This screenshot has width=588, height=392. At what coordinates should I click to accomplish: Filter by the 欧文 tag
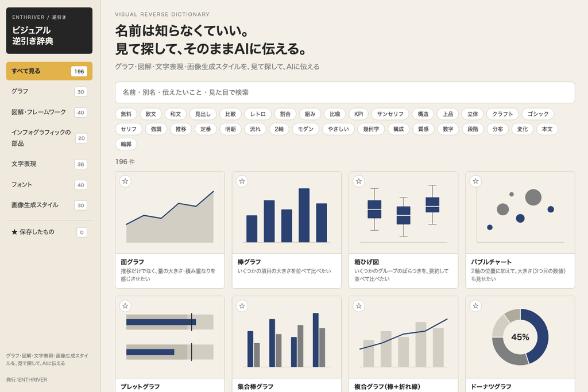[x=151, y=114]
